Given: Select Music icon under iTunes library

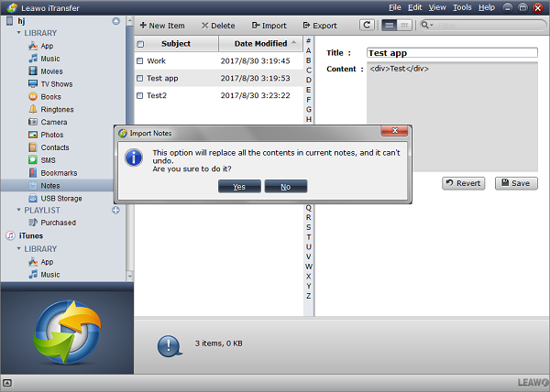Looking at the screenshot, I should tap(33, 275).
